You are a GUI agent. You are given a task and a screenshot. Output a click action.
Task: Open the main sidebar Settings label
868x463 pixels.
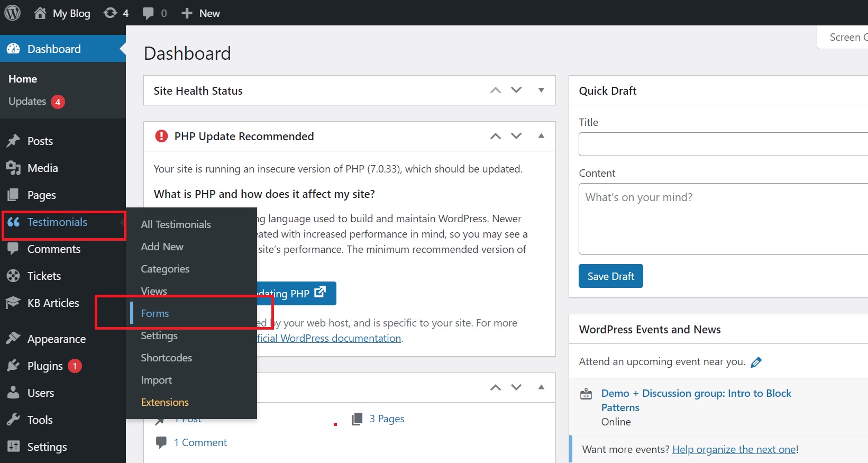[x=47, y=447]
